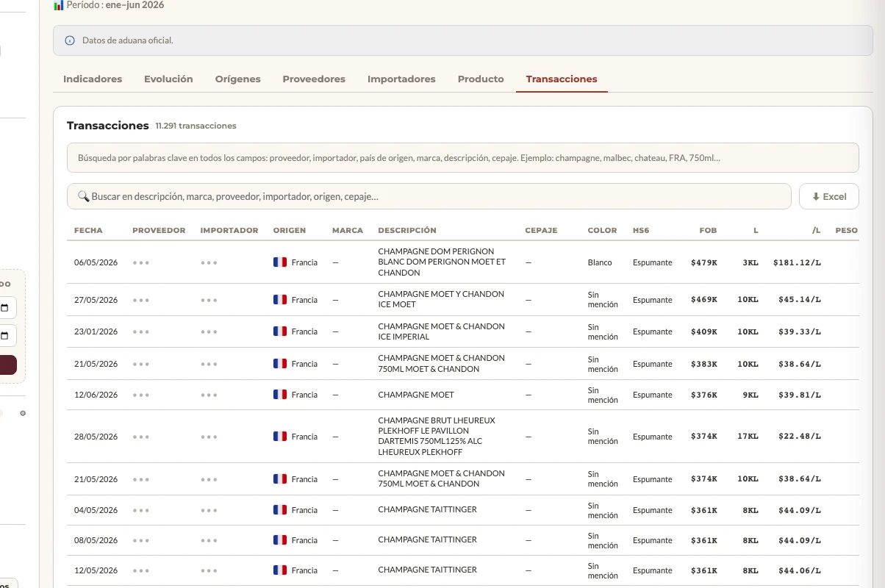Click the "CHAMPAGNE BRUT LHEUREUX PLEKHOFF" description cell

(437, 437)
